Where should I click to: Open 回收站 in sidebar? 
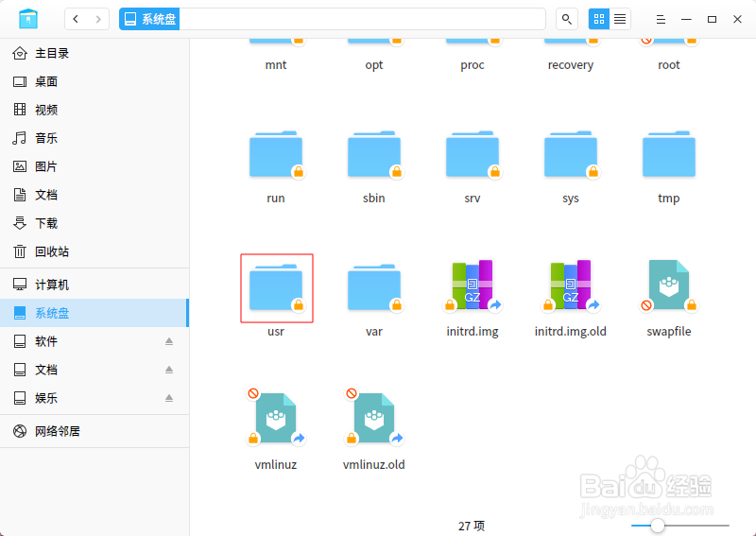pos(94,251)
